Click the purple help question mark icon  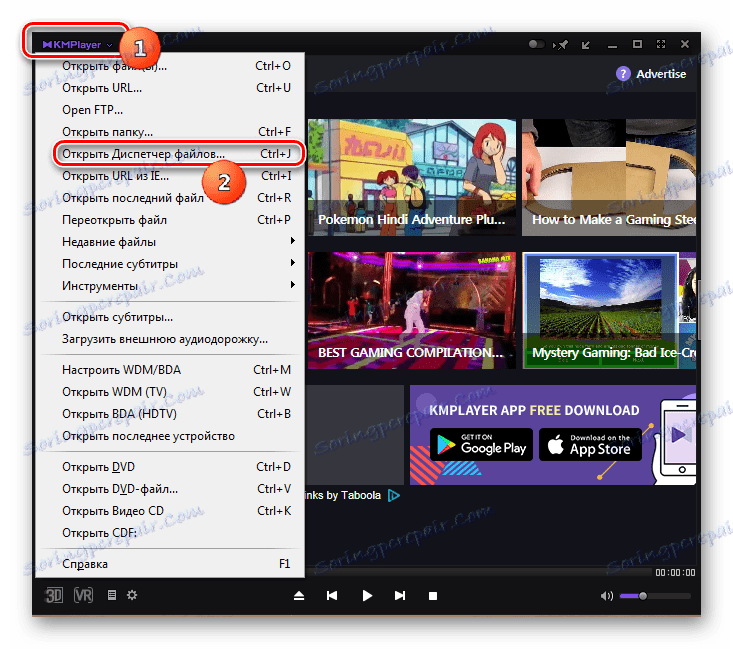(x=623, y=74)
